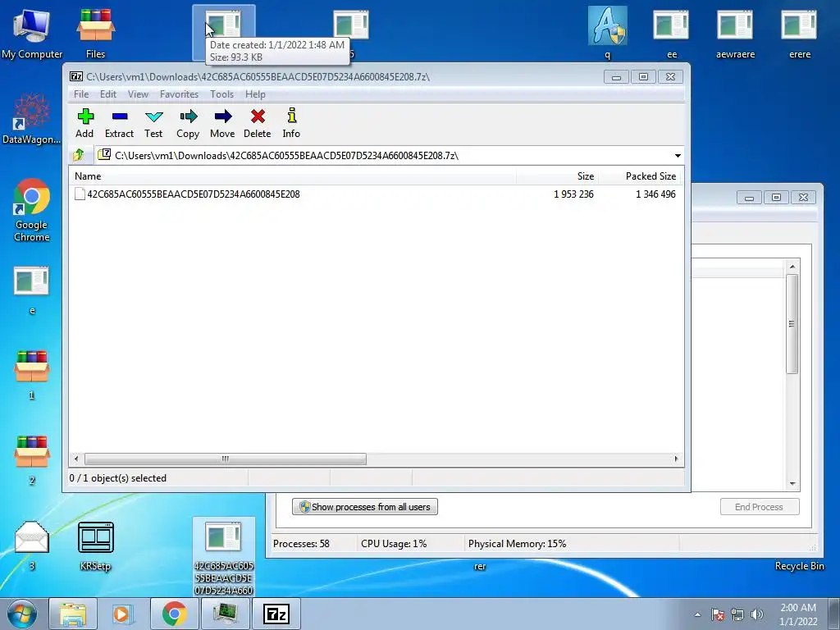Run Test on the archive

click(153, 123)
